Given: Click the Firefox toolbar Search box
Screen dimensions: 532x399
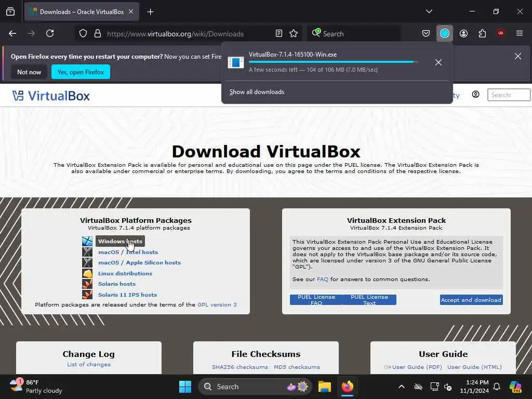Looking at the screenshot, I should coord(354,34).
